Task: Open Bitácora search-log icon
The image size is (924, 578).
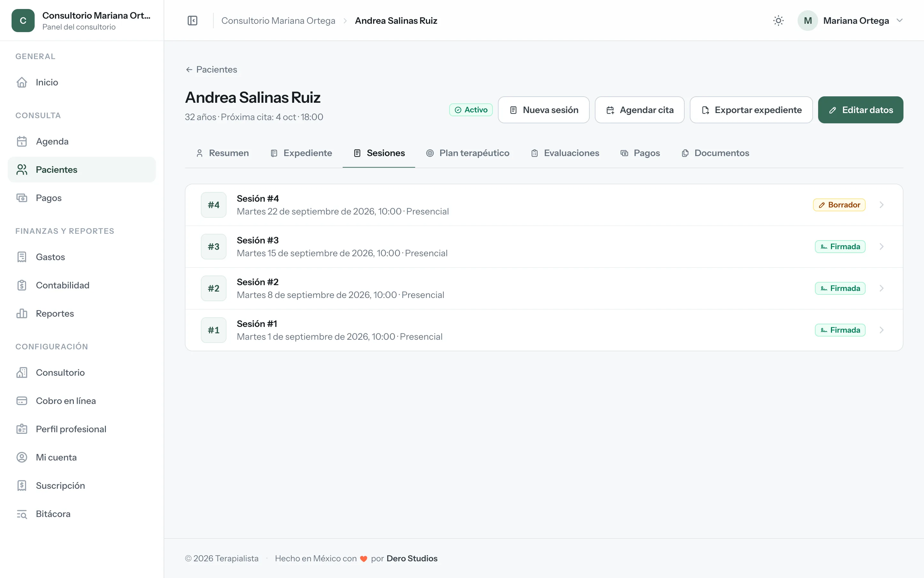Action: coord(22,514)
